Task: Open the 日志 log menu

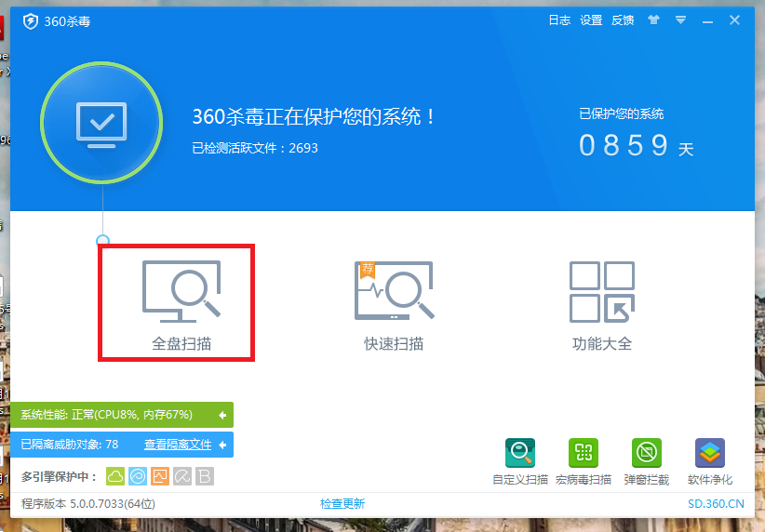Action: point(559,20)
